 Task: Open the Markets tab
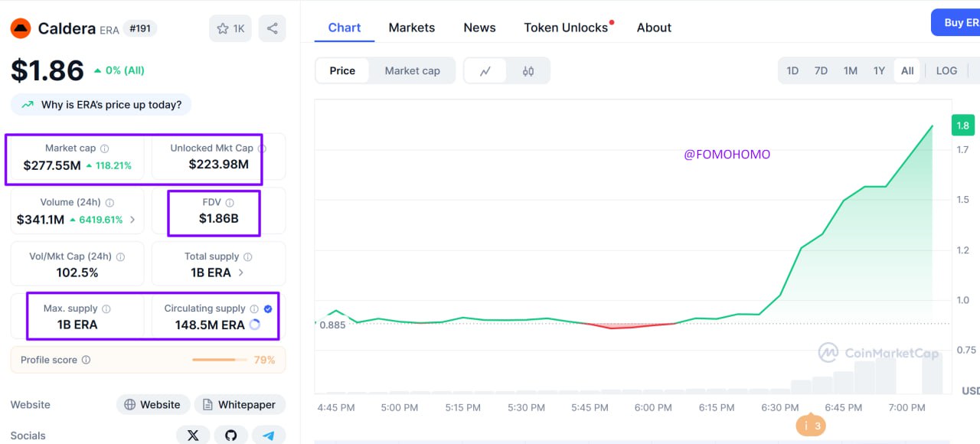pyautogui.click(x=412, y=28)
